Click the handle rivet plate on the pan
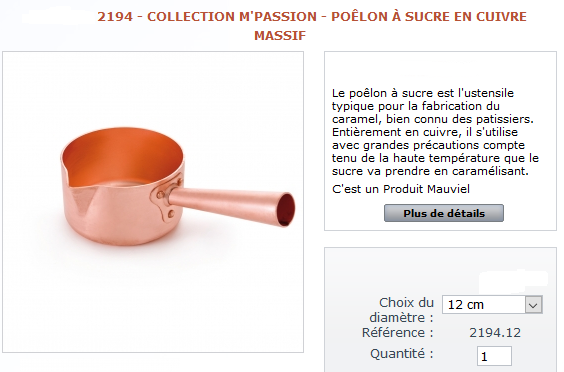This screenshot has height=372, width=564. (168, 198)
